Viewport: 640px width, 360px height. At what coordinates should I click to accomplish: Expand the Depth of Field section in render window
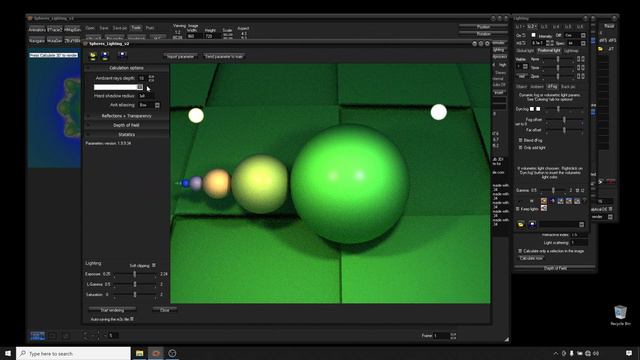pyautogui.click(x=127, y=125)
